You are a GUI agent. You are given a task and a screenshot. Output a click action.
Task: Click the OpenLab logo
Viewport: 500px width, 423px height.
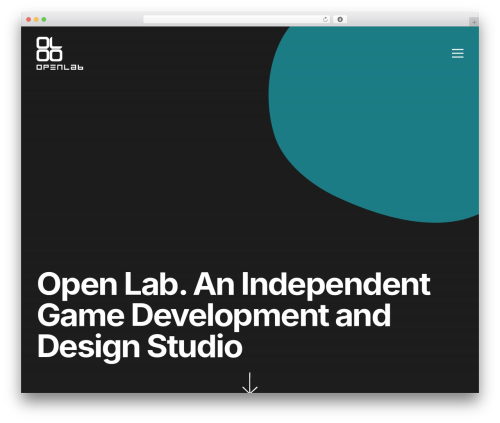click(59, 53)
